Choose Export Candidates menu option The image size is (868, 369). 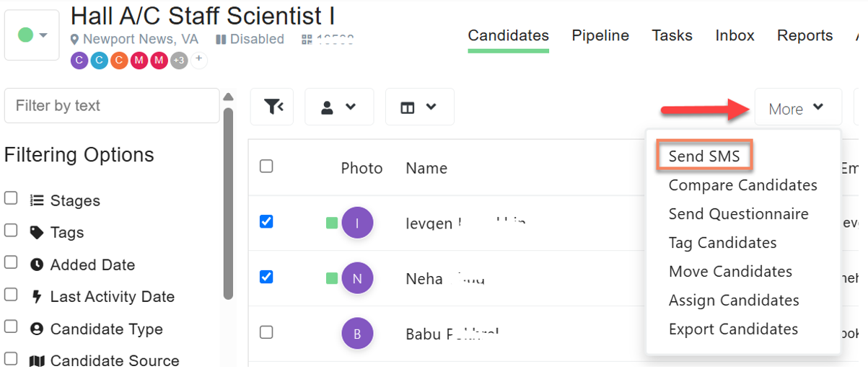[733, 329]
